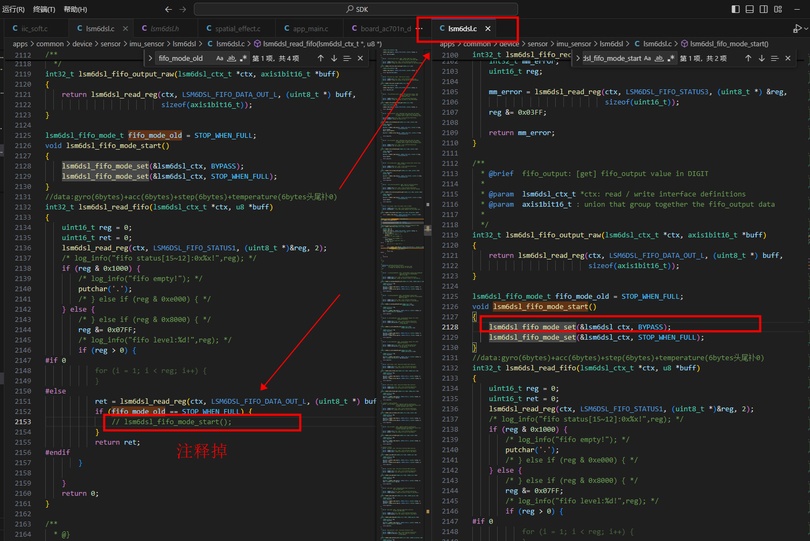
Task: Open the customize layout icon
Action: (778, 9)
